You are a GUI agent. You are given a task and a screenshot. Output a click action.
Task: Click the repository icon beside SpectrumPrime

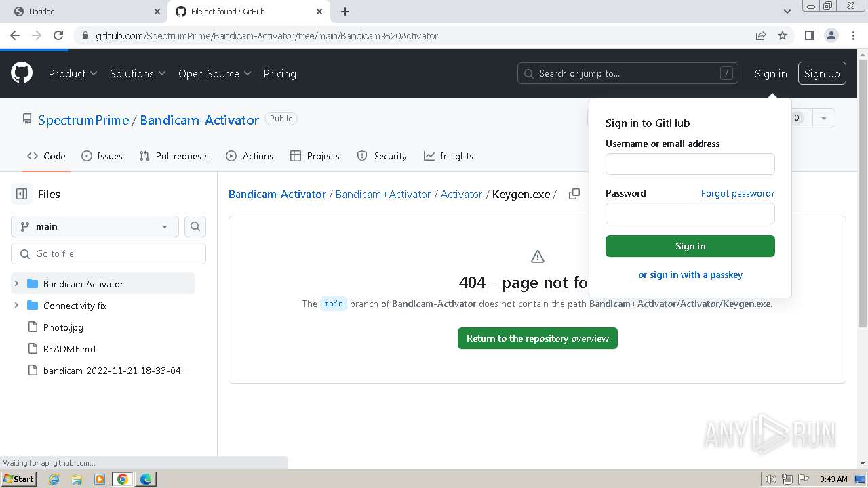pos(27,119)
